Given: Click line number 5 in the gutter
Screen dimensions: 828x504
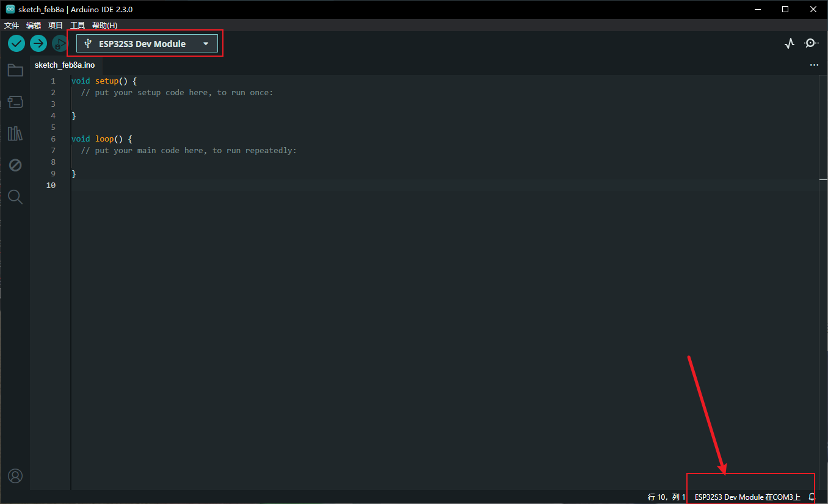Looking at the screenshot, I should pyautogui.click(x=53, y=127).
